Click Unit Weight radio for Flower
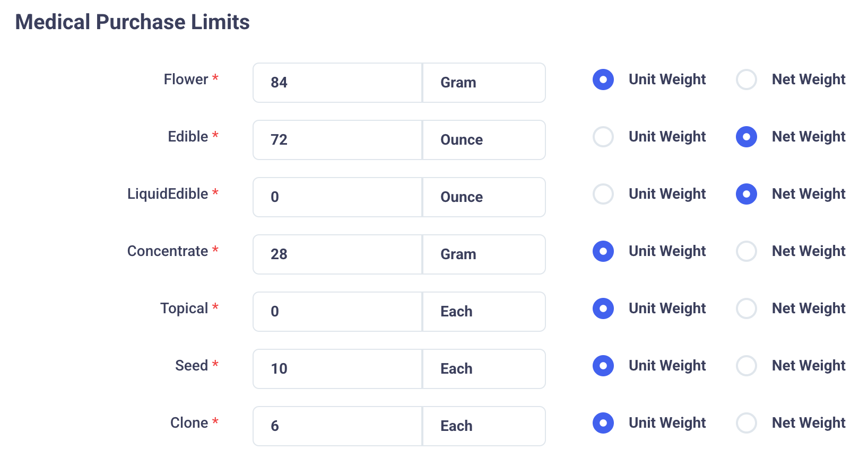This screenshot has height=459, width=868. 603,80
